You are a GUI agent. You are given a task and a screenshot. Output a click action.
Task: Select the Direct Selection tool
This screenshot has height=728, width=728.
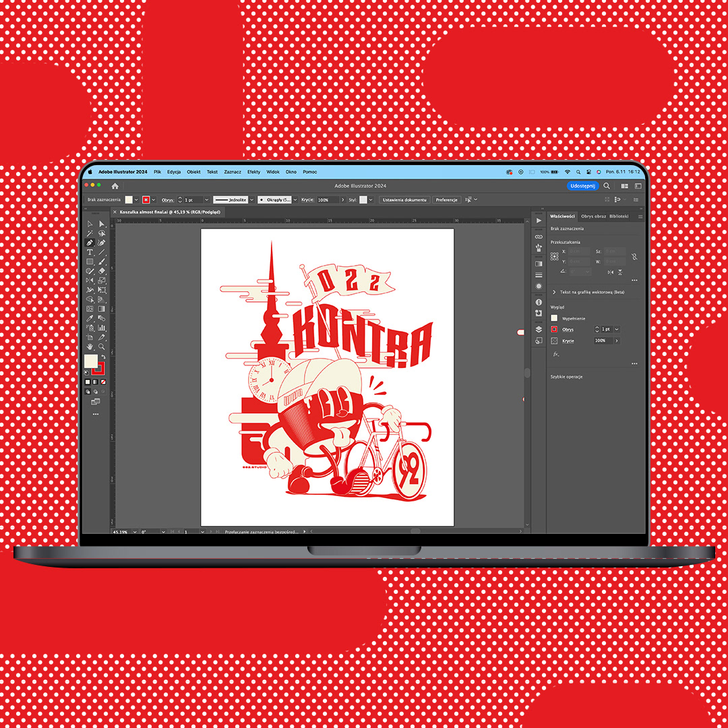click(x=102, y=224)
